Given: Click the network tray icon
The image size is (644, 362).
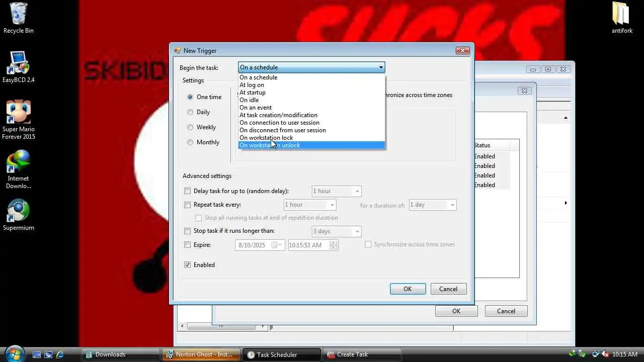Looking at the screenshot, I should pos(596,354).
